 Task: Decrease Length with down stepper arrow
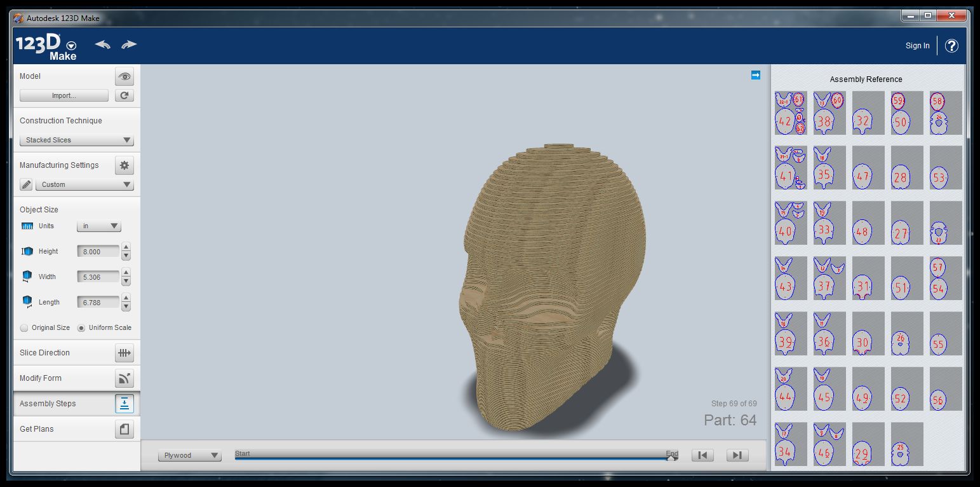(126, 306)
